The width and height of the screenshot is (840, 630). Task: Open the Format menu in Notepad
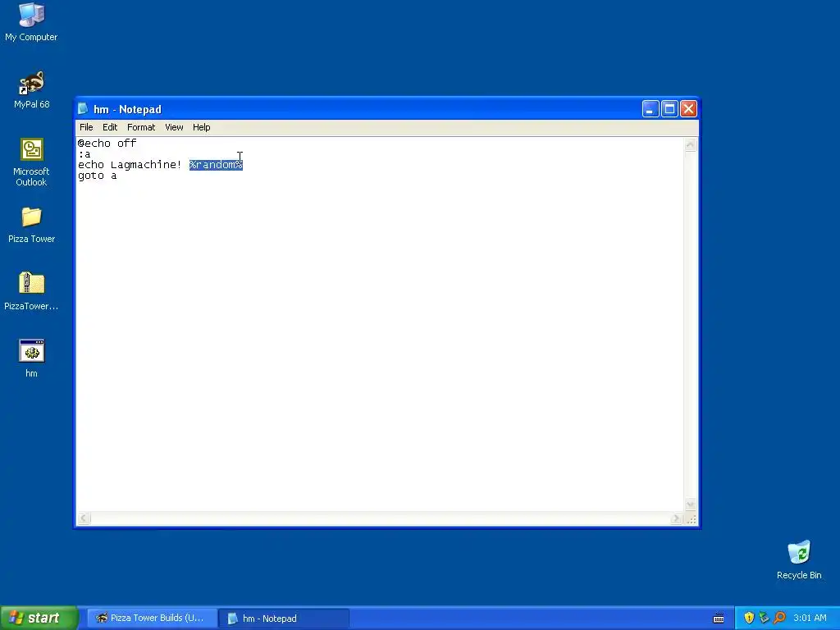tap(141, 127)
